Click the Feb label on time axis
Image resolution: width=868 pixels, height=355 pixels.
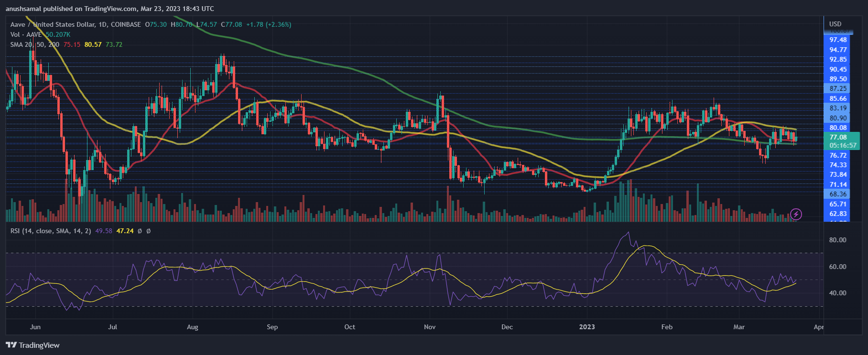coord(667,327)
